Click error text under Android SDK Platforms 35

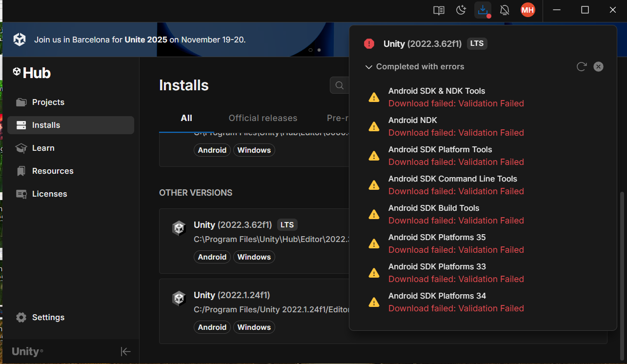[456, 250]
